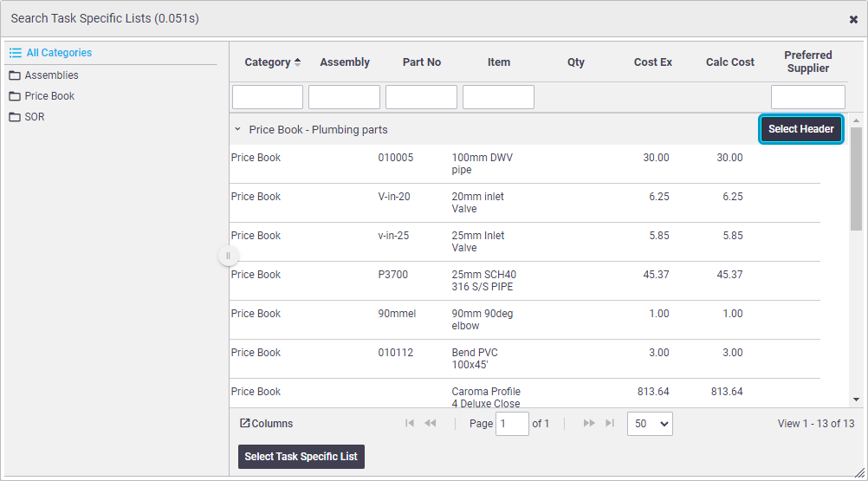Focus the Assembly filter field

[344, 97]
